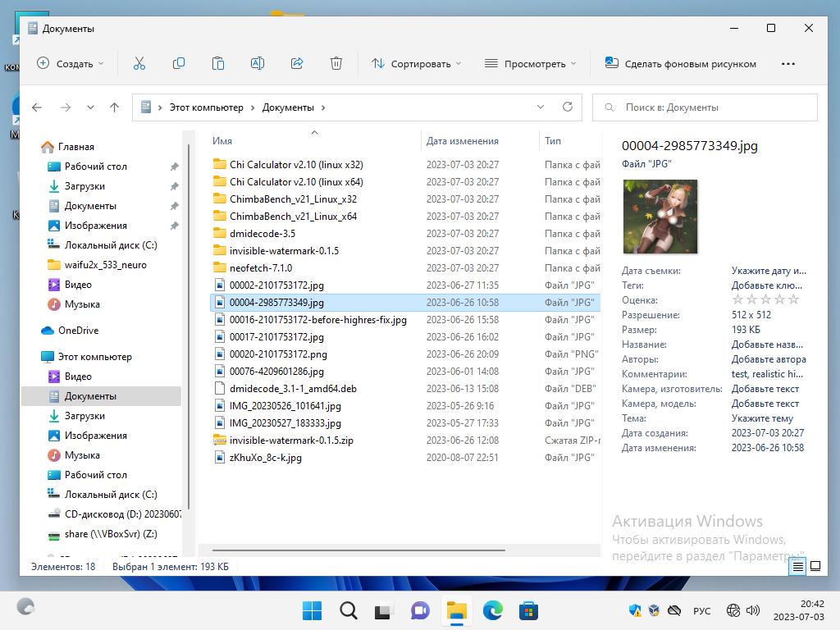840x630 pixels.
Task: Click the Rename icon in toolbar
Action: pyautogui.click(x=257, y=63)
